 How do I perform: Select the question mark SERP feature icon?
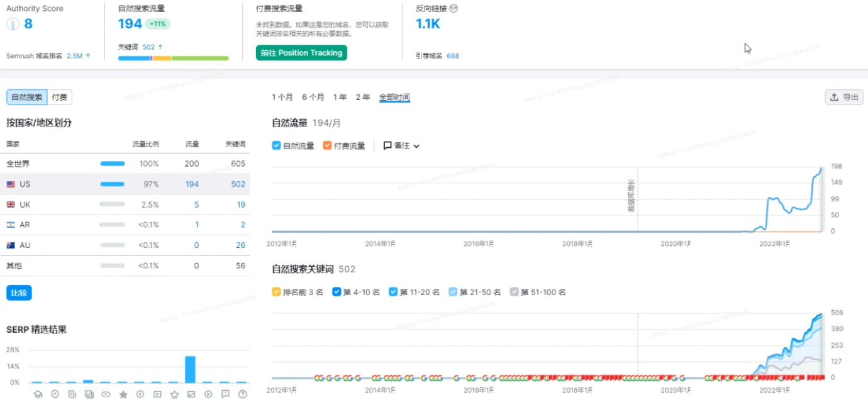(242, 395)
